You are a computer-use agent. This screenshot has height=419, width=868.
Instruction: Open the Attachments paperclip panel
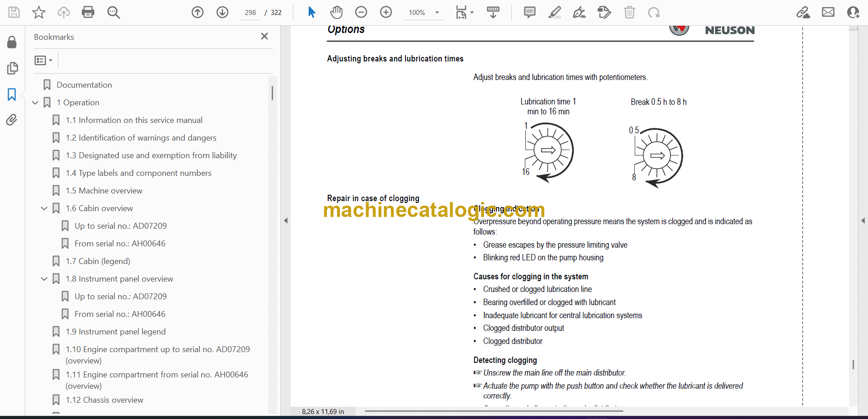coord(12,120)
